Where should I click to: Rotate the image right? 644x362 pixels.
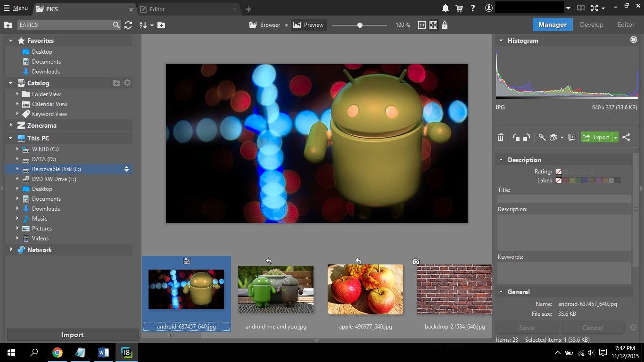point(527,137)
